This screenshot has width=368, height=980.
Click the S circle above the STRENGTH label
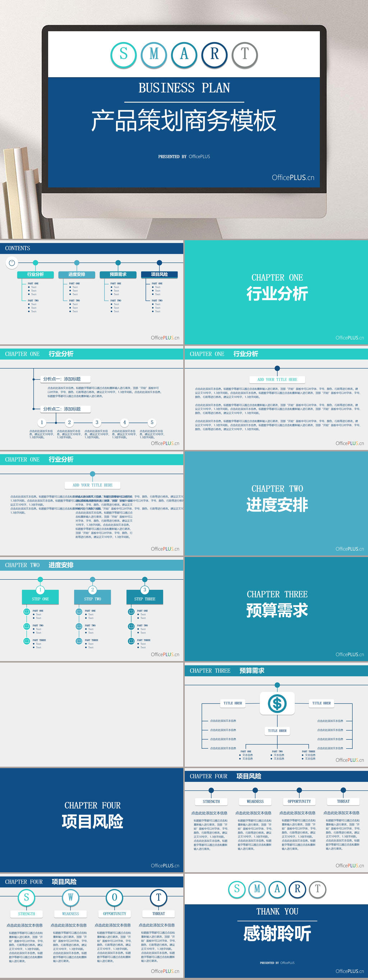(x=27, y=897)
